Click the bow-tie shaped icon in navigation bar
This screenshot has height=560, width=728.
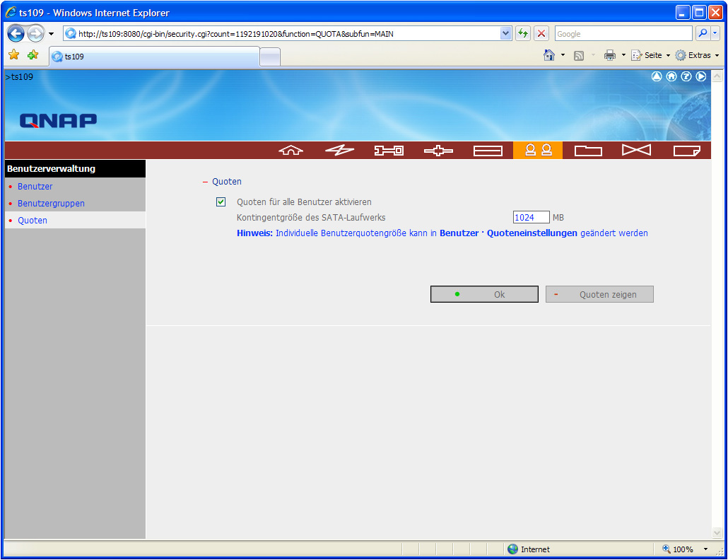[x=637, y=151]
